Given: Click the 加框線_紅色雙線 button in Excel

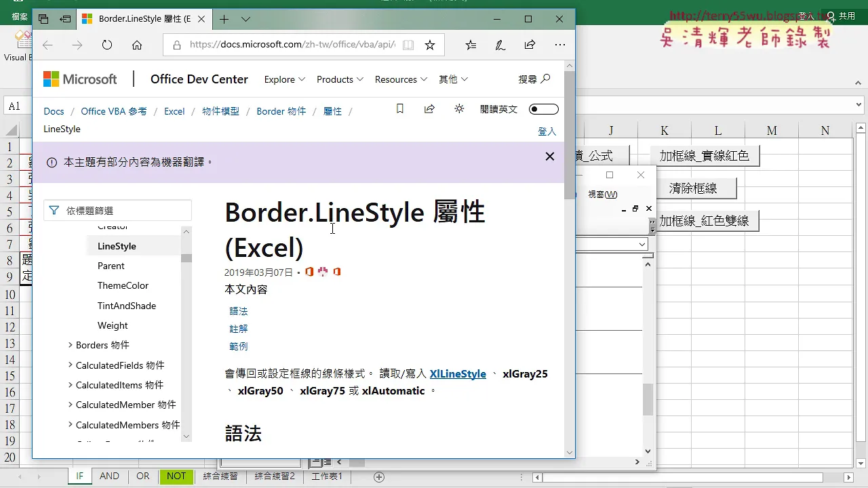Looking at the screenshot, I should (707, 221).
